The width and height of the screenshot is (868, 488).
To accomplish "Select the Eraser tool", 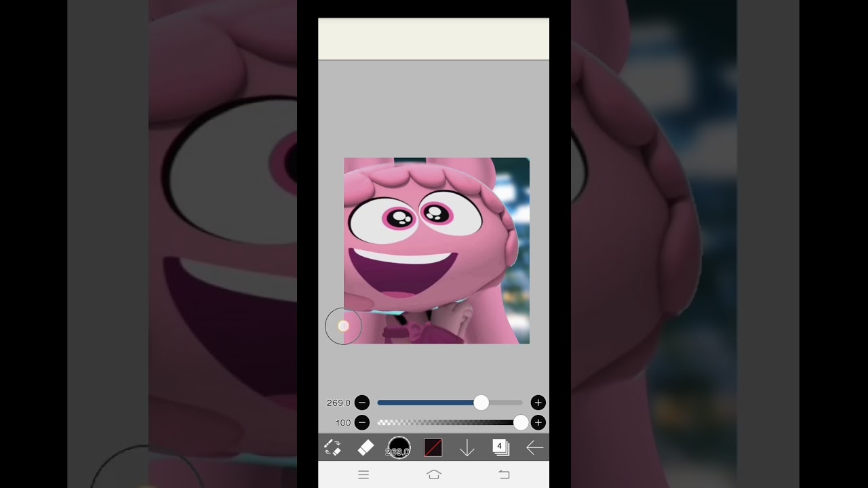I will 366,447.
